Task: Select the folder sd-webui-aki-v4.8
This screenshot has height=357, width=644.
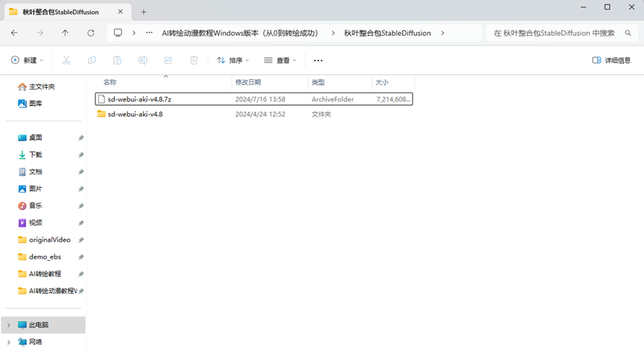Action: point(254,114)
